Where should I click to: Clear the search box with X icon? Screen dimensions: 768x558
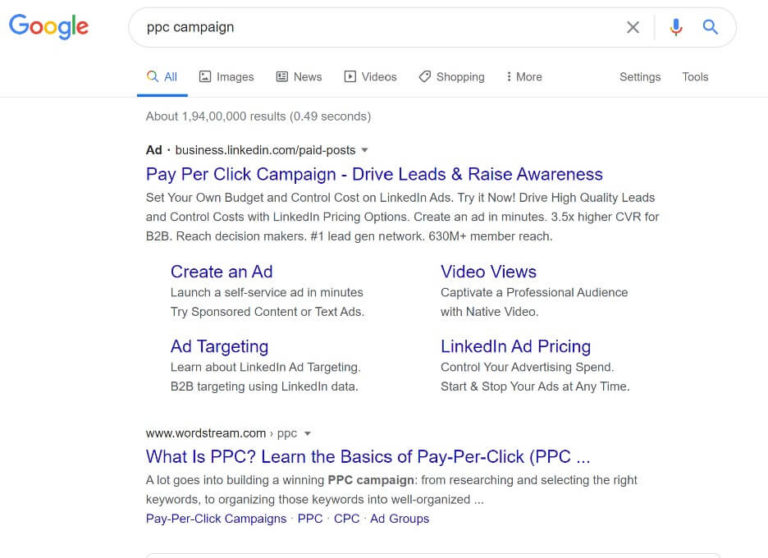633,28
